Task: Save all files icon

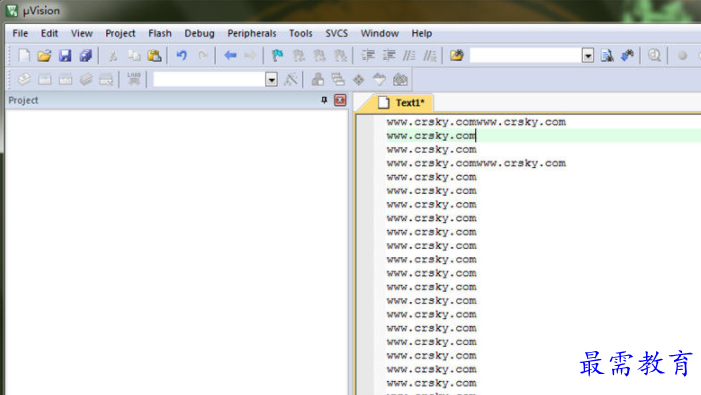Action: (85, 55)
